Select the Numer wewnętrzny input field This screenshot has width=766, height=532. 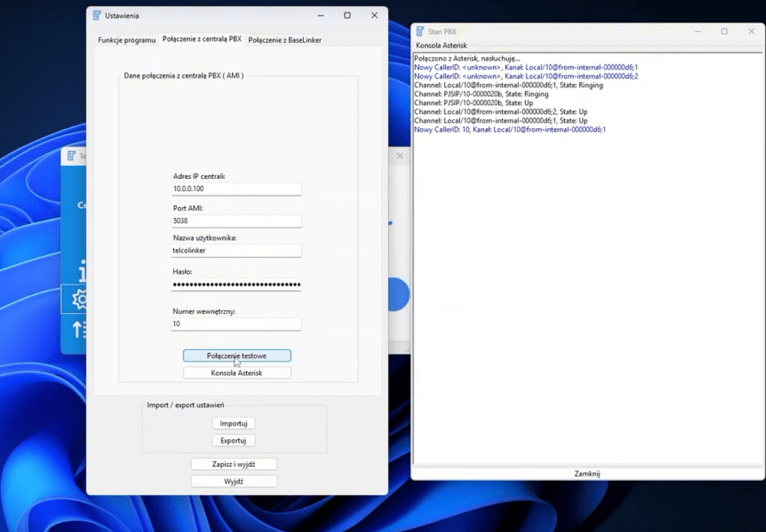[x=236, y=325]
